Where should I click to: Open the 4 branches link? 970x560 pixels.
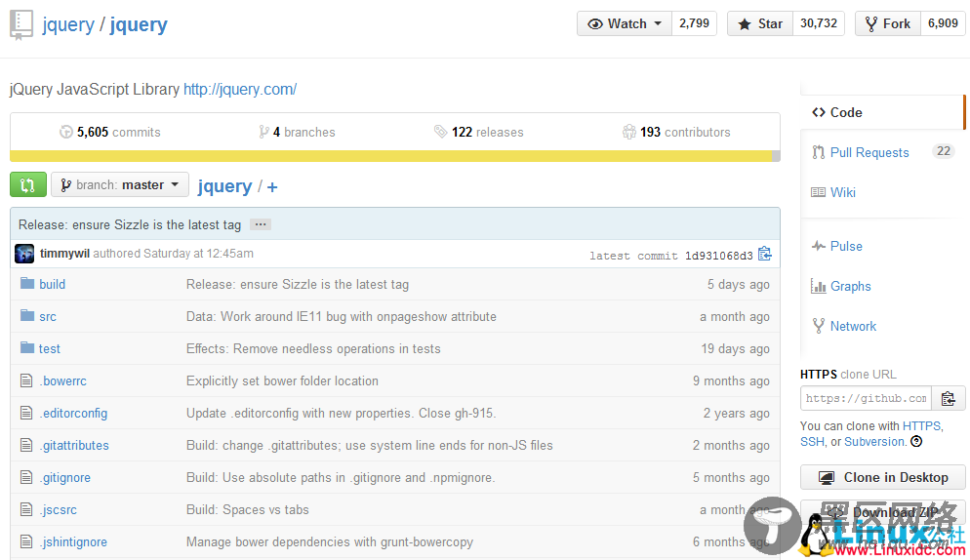[297, 132]
